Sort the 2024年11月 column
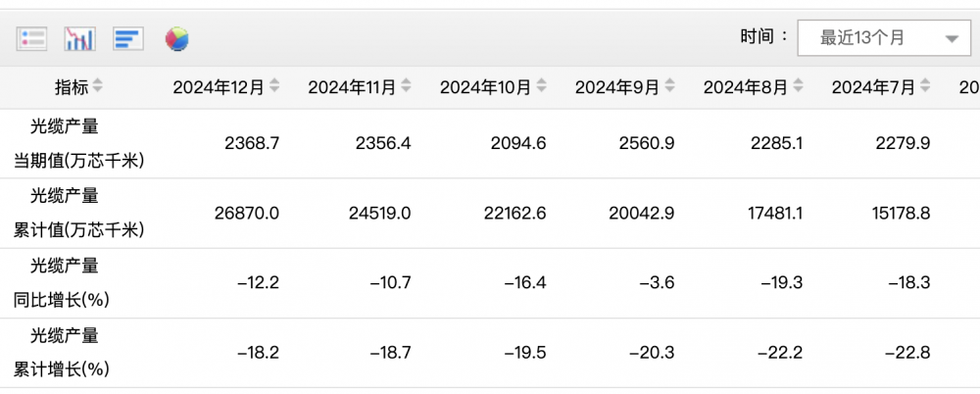Image resolution: width=980 pixels, height=394 pixels. click(x=406, y=87)
